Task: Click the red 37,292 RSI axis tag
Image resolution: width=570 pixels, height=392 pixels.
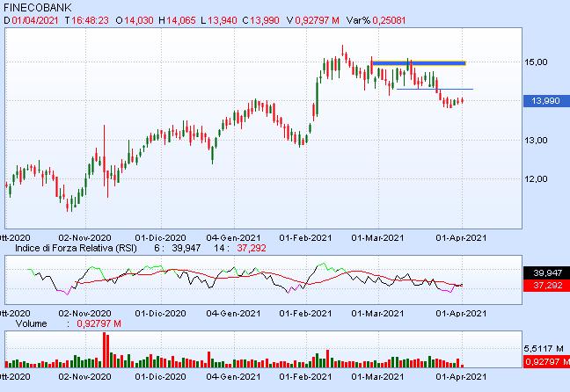Action: click(x=546, y=285)
